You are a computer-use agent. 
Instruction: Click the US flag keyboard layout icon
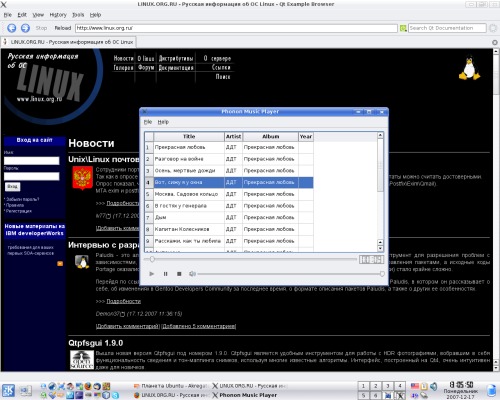(415, 386)
